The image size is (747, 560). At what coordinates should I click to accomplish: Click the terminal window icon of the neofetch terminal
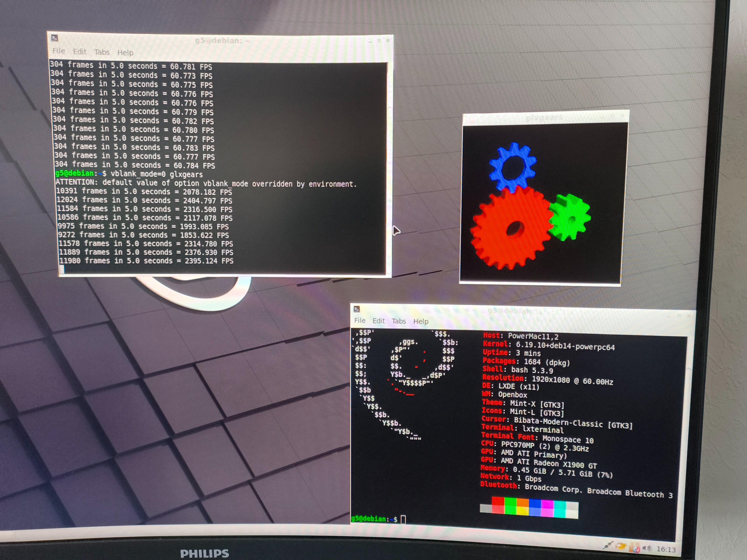pos(357,309)
